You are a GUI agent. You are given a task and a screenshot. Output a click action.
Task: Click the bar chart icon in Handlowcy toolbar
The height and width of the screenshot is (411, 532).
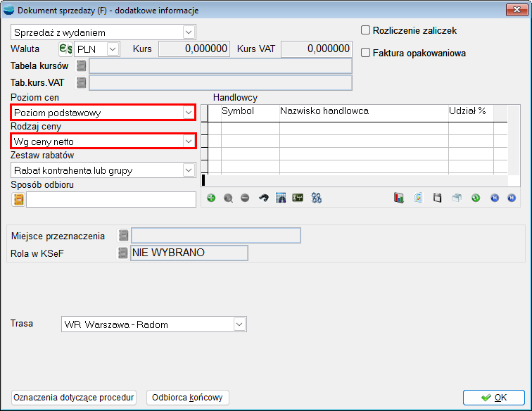point(399,198)
